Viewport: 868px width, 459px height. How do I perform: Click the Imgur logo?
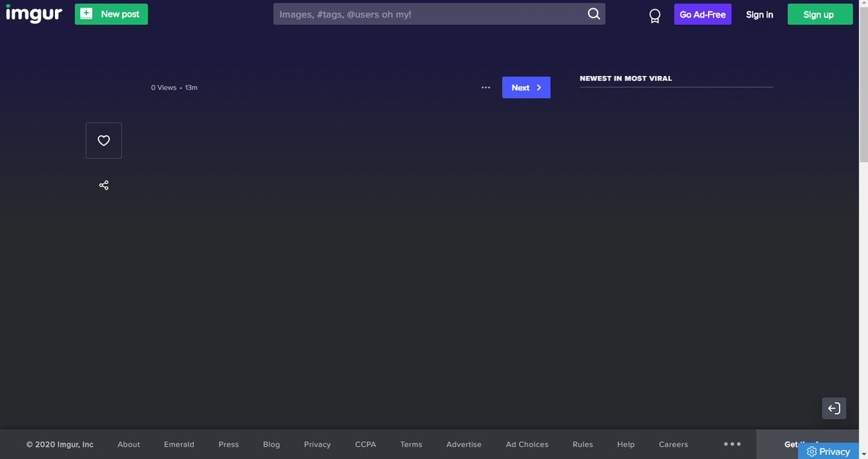click(34, 14)
